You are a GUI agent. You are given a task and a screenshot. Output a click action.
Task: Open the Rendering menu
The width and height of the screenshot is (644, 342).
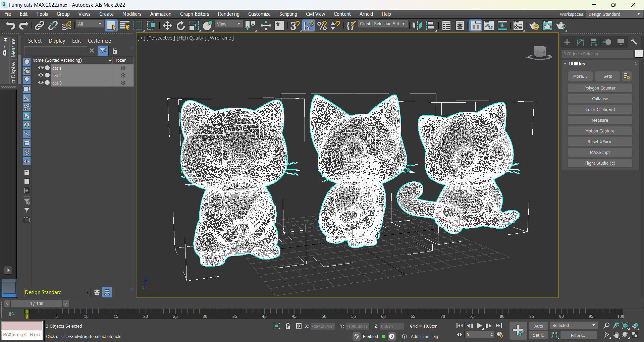229,14
